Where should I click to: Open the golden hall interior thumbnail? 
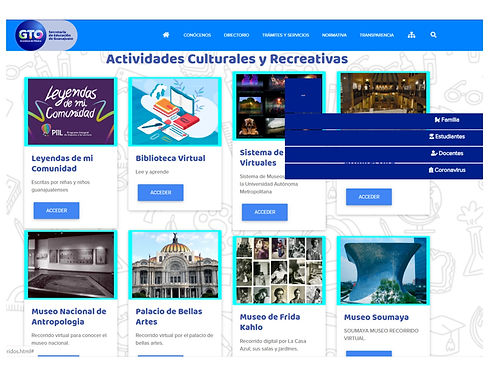pyautogui.click(x=383, y=93)
